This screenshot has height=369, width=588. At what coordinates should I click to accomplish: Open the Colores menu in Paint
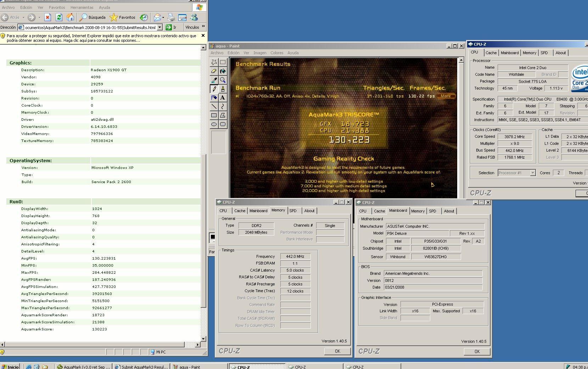click(x=277, y=53)
